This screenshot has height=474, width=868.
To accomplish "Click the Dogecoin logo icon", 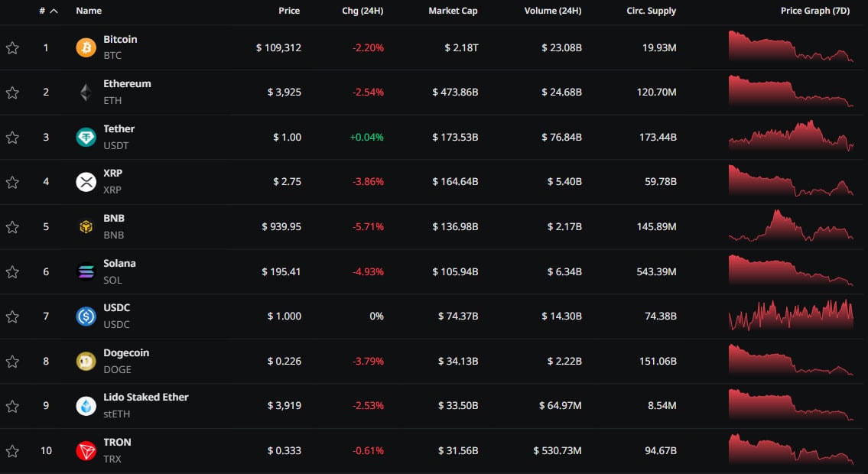I will point(86,361).
